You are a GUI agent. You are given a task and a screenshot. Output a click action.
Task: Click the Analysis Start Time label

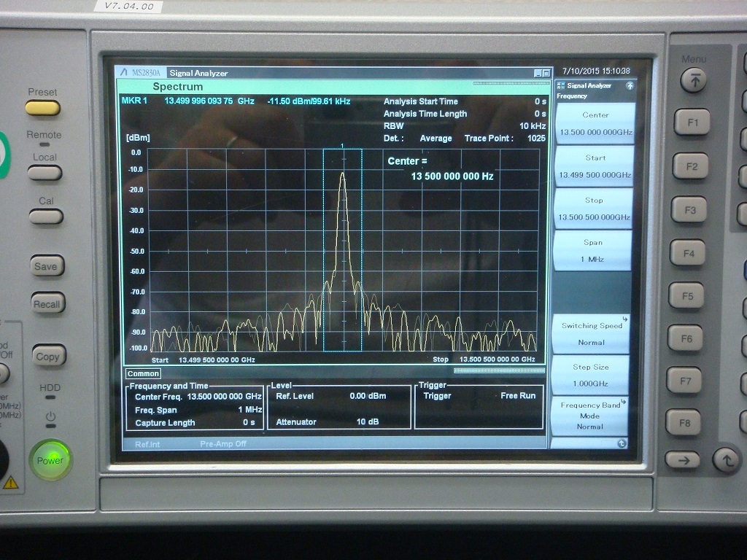coord(421,101)
